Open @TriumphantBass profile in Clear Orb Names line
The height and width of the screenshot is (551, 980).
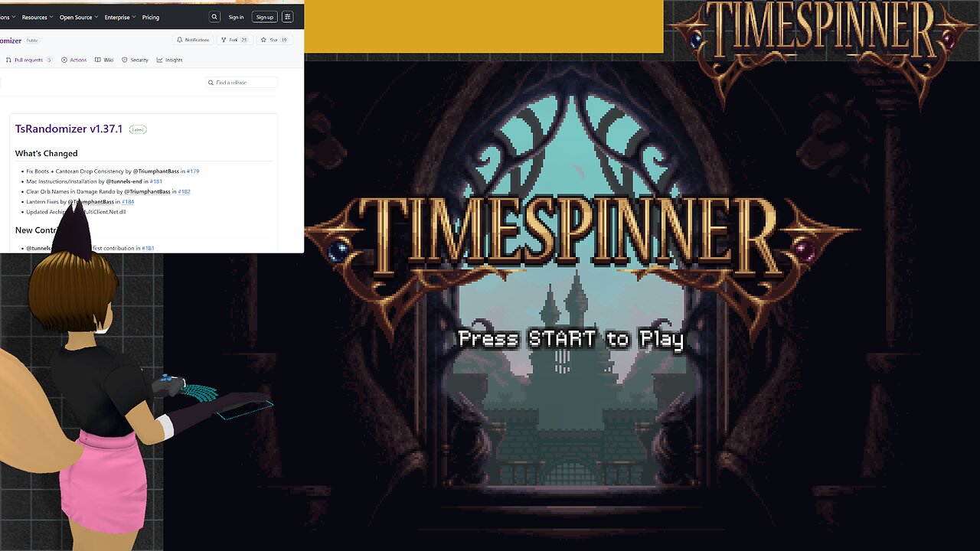(x=148, y=191)
